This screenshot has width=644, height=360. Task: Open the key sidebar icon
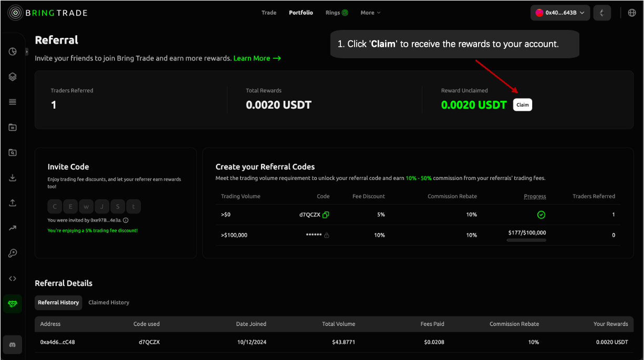point(13,253)
